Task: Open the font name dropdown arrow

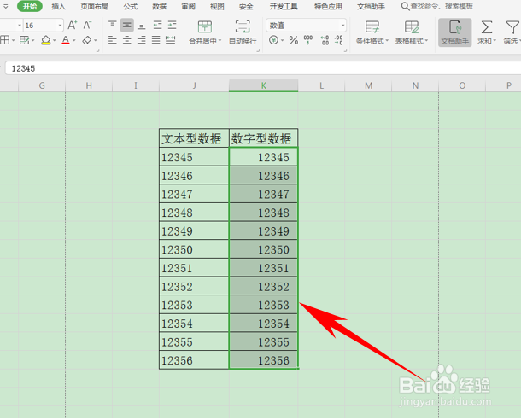Action: click(x=20, y=26)
